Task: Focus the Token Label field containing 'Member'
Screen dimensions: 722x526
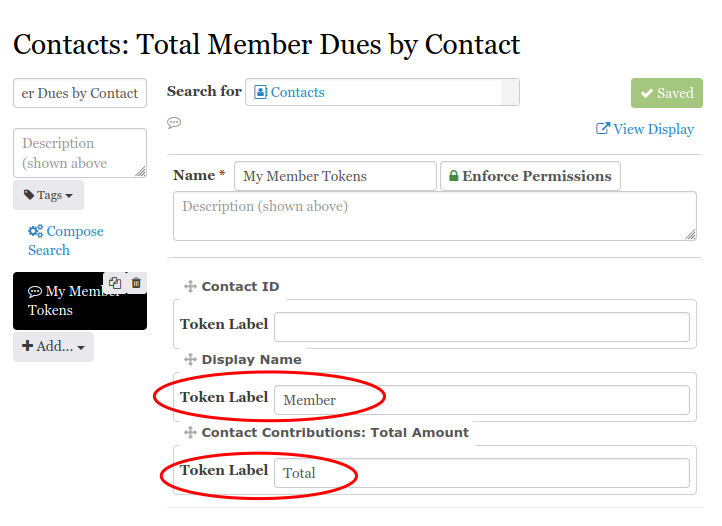Action: pos(481,400)
